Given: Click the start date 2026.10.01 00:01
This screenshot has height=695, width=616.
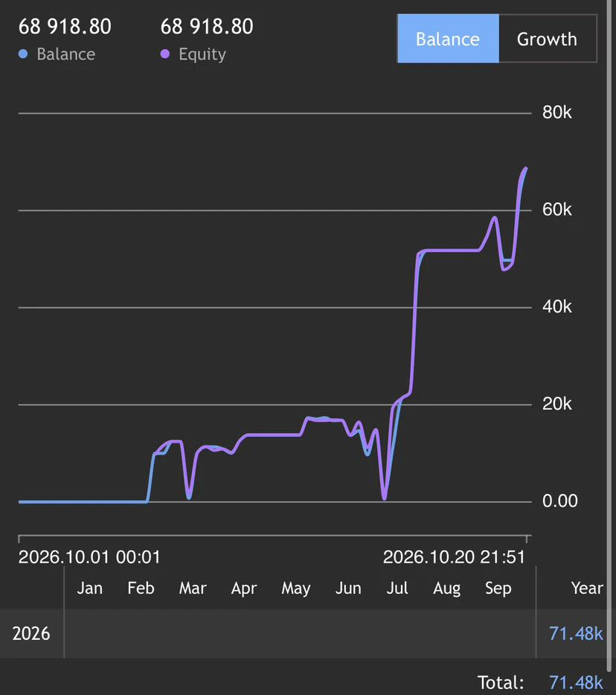Looking at the screenshot, I should click(89, 557).
